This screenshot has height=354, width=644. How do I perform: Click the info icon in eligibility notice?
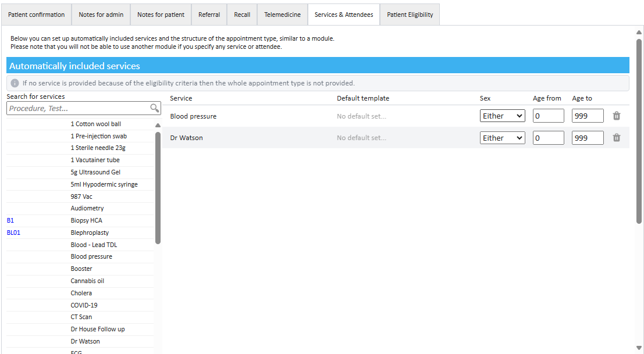(x=15, y=83)
